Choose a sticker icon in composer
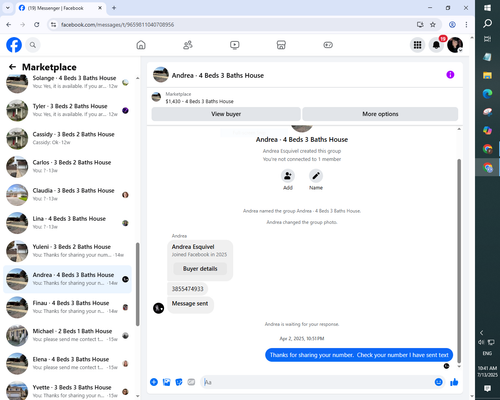This screenshot has width=500, height=400. (179, 382)
